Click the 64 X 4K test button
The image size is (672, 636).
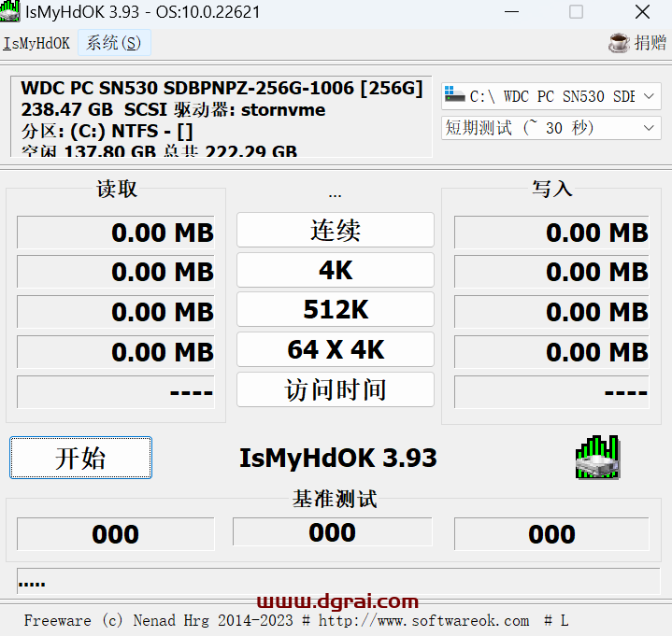click(x=336, y=349)
